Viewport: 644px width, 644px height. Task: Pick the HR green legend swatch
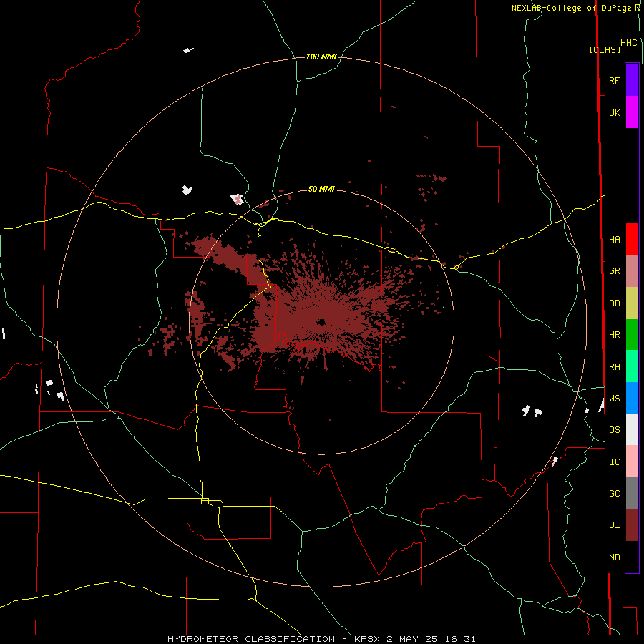[632, 335]
